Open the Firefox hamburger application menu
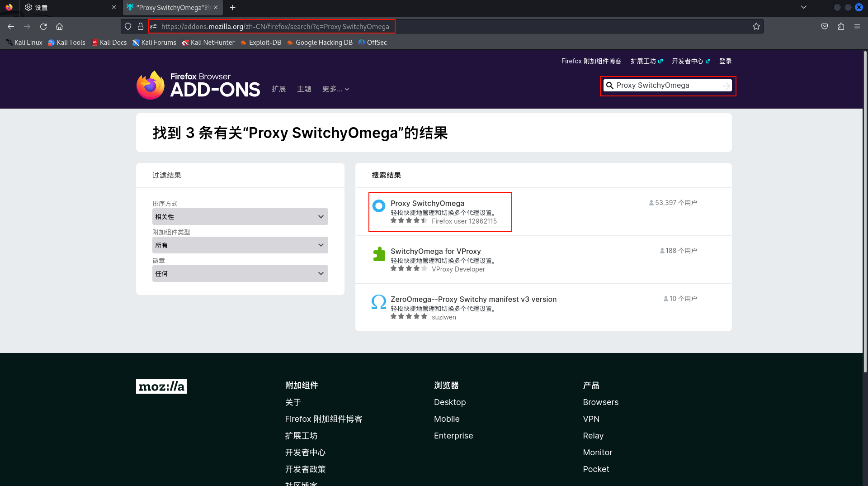Screen dimensions: 868x486 point(857,27)
